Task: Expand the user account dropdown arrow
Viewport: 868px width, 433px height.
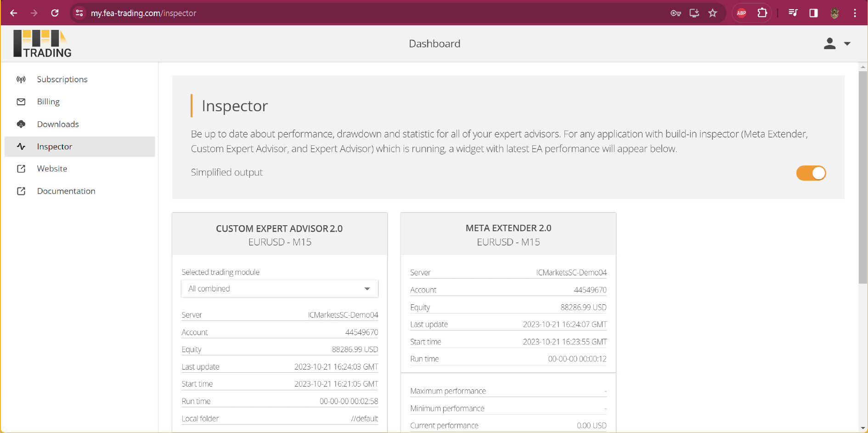Action: 847,44
